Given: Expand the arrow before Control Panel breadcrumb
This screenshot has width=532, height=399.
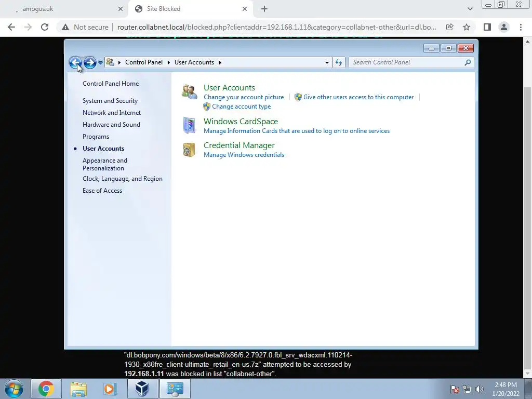Looking at the screenshot, I should [x=119, y=62].
